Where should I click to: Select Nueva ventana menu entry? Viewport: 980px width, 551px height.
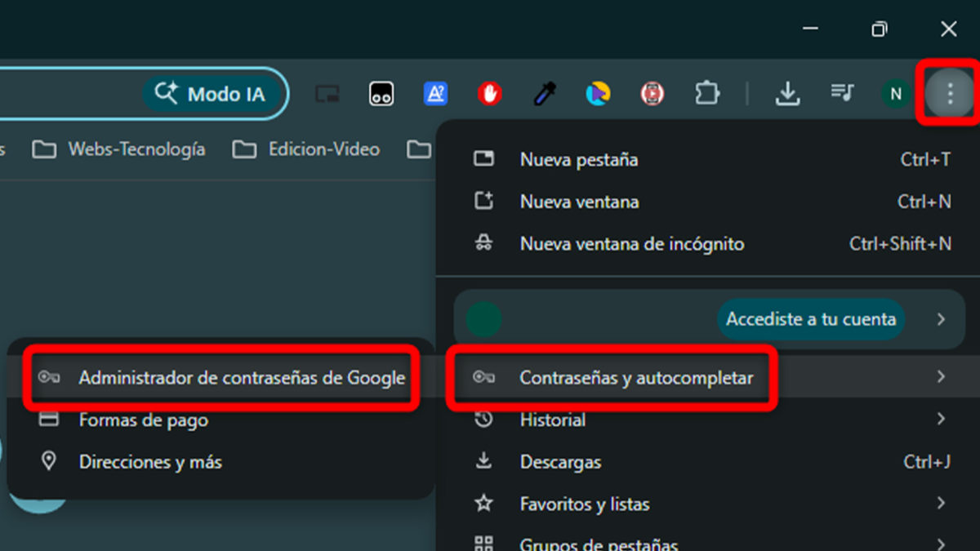click(708, 202)
